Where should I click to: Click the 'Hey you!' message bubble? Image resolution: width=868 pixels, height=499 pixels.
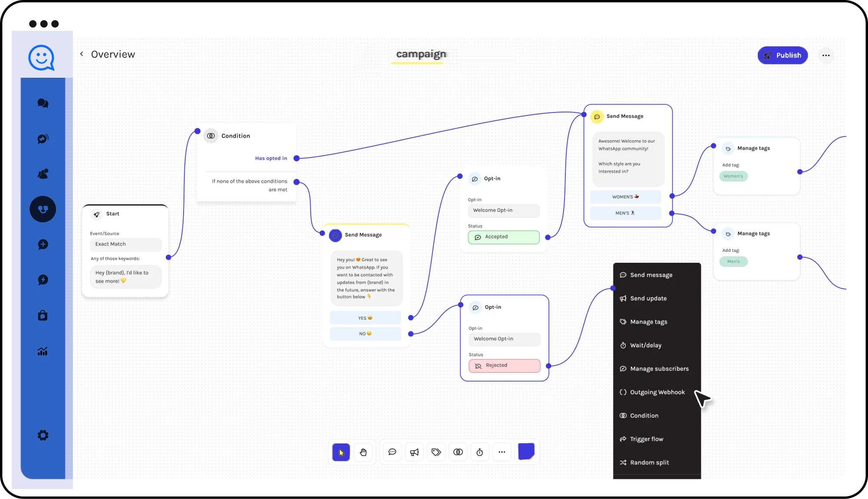click(x=367, y=278)
